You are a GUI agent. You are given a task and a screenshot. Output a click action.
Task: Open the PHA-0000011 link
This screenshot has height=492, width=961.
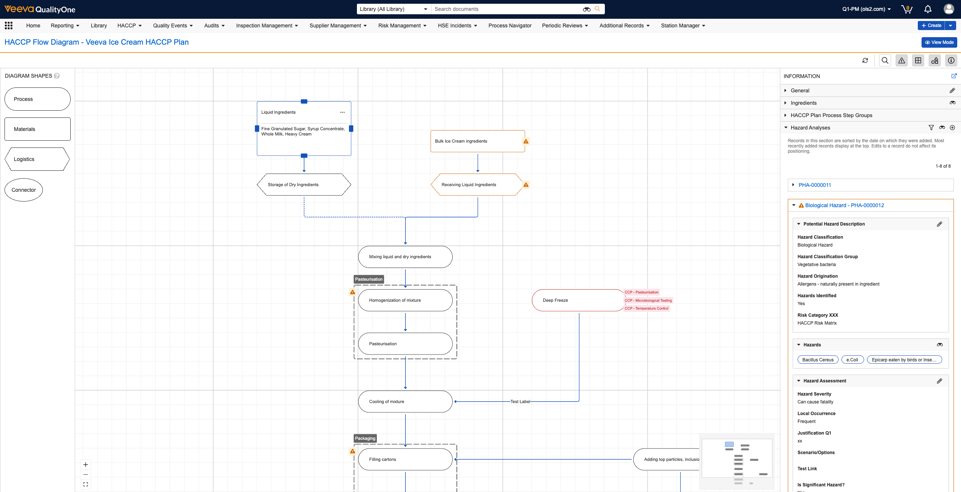[x=815, y=184]
